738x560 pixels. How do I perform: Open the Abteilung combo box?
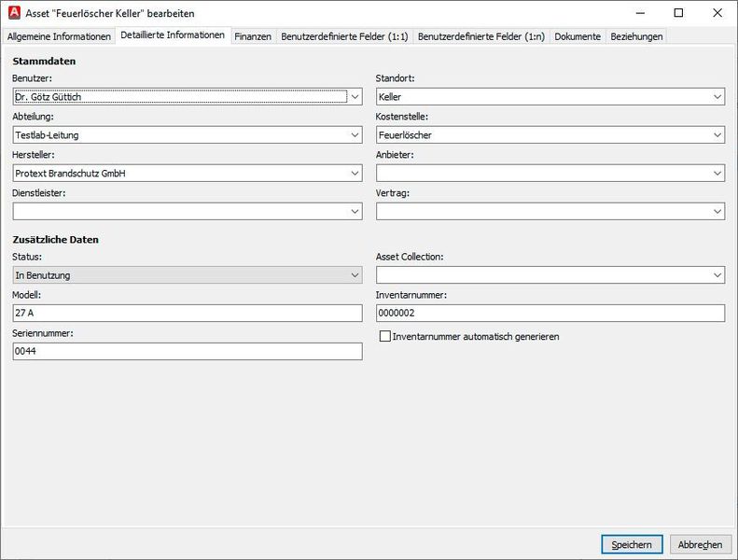click(355, 135)
